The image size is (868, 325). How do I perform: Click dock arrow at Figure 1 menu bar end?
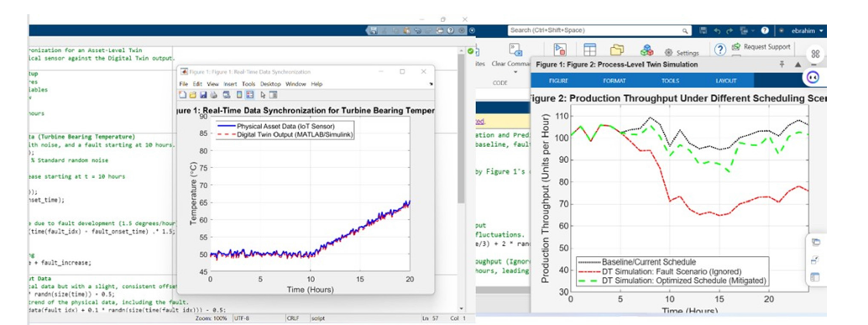click(x=431, y=84)
